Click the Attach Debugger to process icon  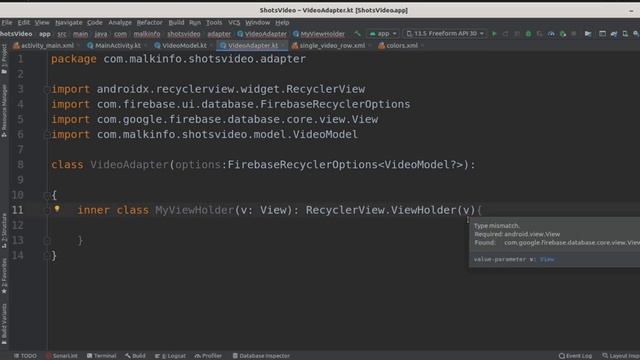(562, 33)
